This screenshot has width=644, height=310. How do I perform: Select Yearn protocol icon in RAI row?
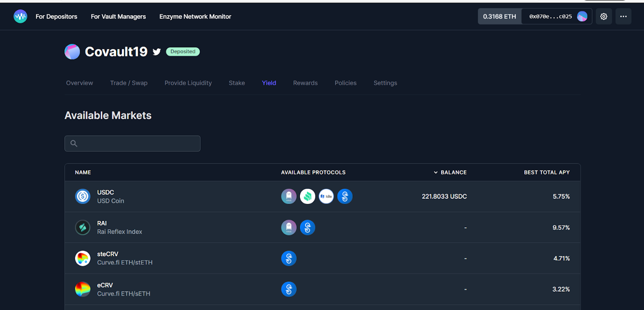tap(307, 227)
